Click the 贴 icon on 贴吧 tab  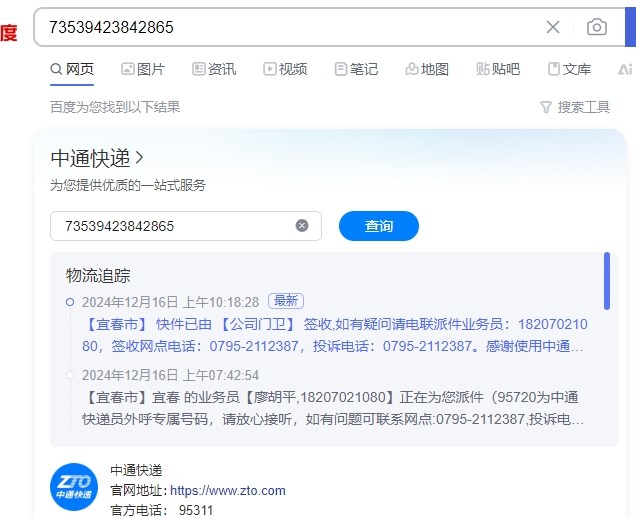click(x=482, y=69)
